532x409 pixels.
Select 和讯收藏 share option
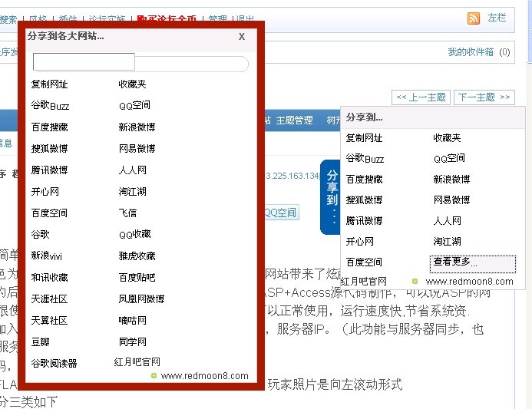pyautogui.click(x=50, y=278)
